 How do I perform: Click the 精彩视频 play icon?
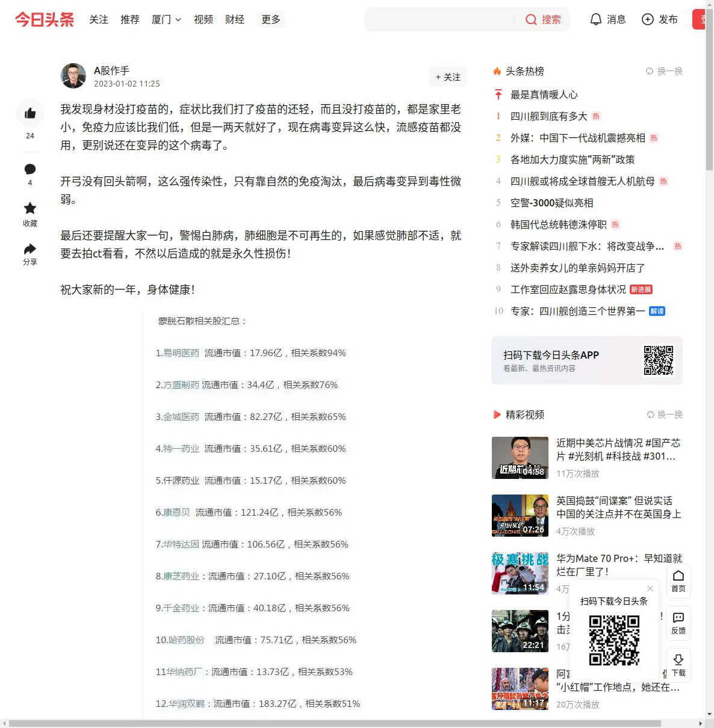coord(497,415)
